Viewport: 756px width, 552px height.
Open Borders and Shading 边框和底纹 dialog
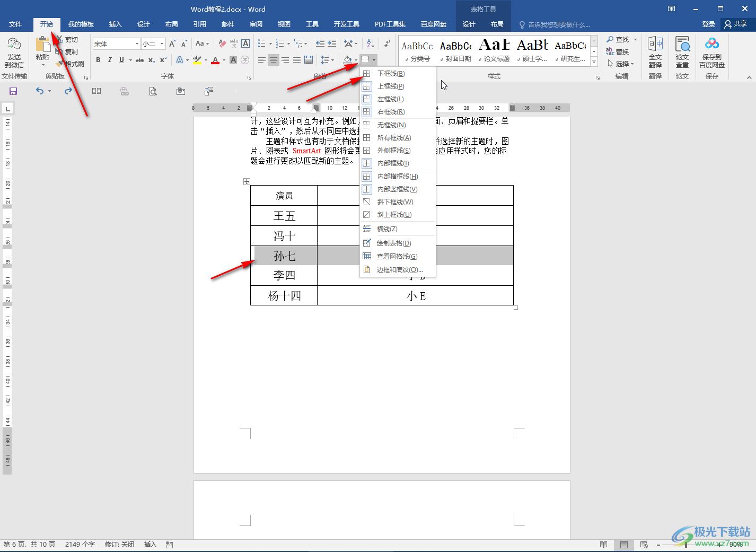[398, 269]
